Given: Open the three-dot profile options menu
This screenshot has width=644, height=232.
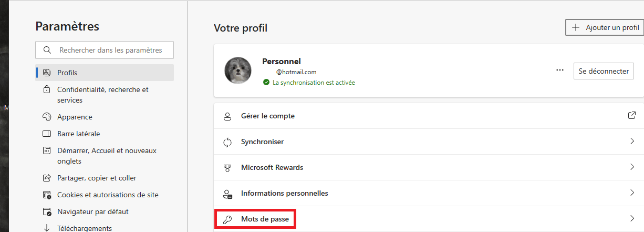Looking at the screenshot, I should tap(559, 70).
